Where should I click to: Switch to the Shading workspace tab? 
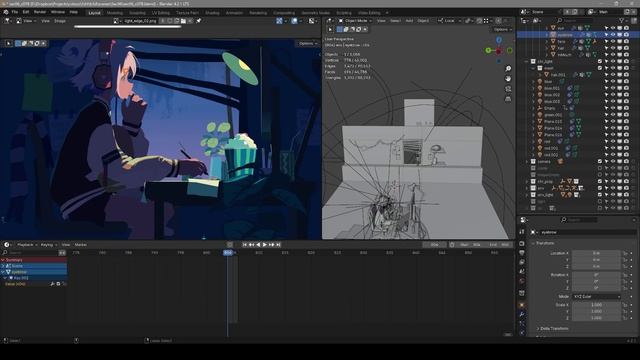point(212,13)
